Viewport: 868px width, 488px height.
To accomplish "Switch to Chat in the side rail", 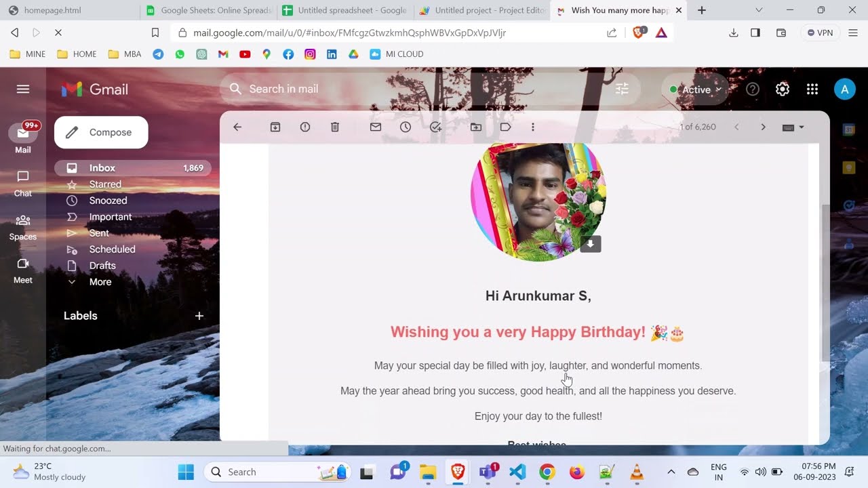I will 23,183.
